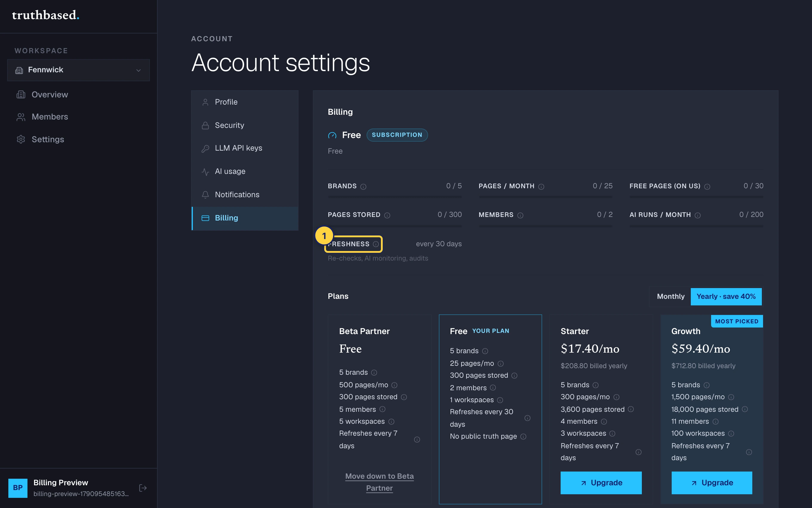
Task: Click the BRANDS usage progress bar
Action: [395, 197]
